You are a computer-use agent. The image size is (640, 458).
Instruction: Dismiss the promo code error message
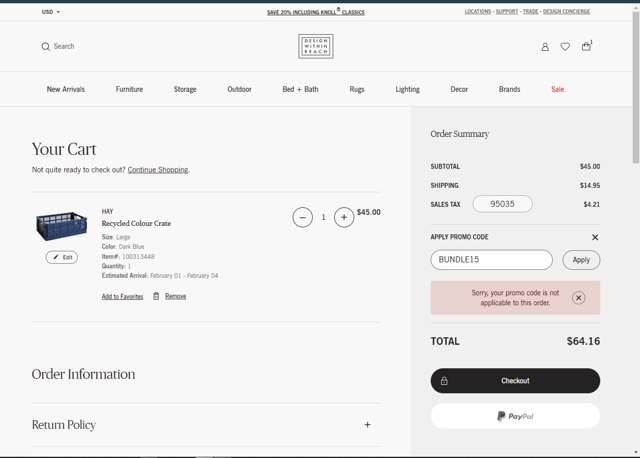pos(578,298)
